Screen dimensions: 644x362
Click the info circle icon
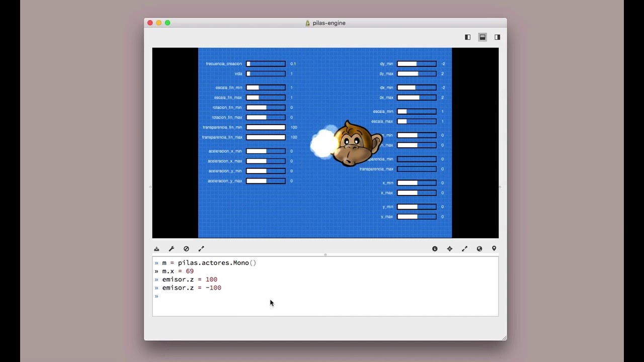click(x=435, y=249)
